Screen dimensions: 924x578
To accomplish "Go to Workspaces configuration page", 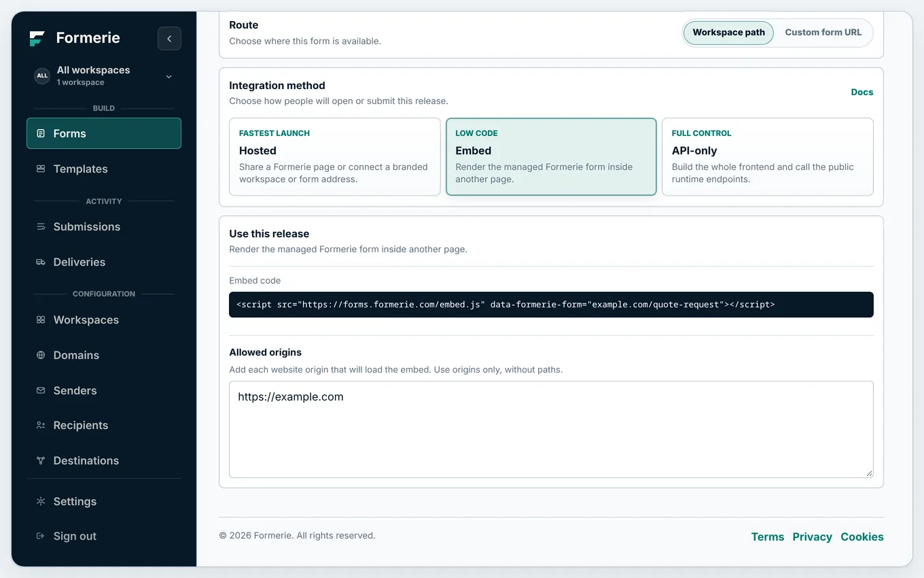I will (104, 320).
